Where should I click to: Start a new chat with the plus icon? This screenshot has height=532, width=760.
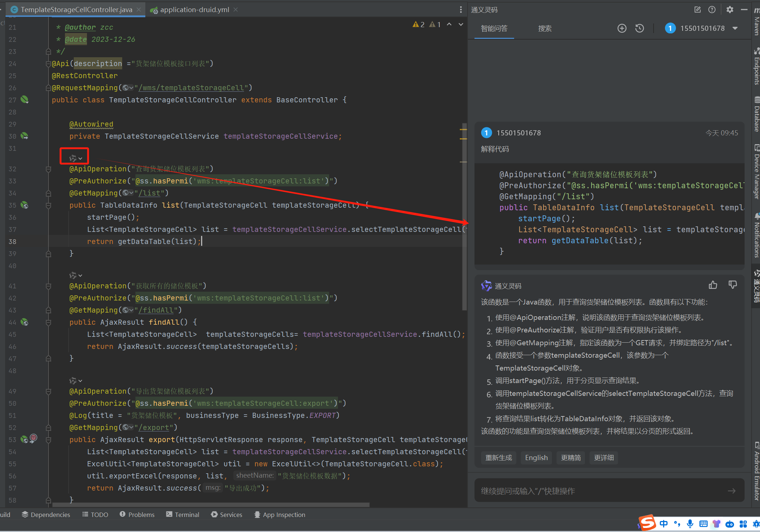pyautogui.click(x=622, y=28)
